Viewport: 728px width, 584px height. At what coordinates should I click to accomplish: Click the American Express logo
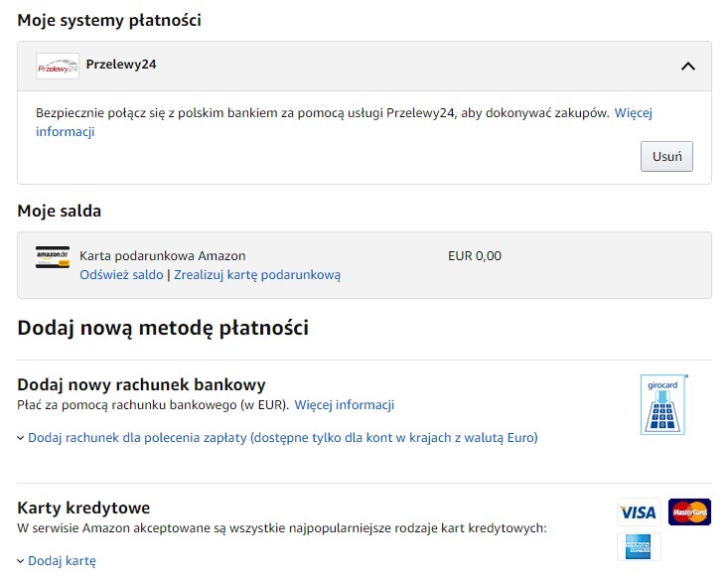639,547
